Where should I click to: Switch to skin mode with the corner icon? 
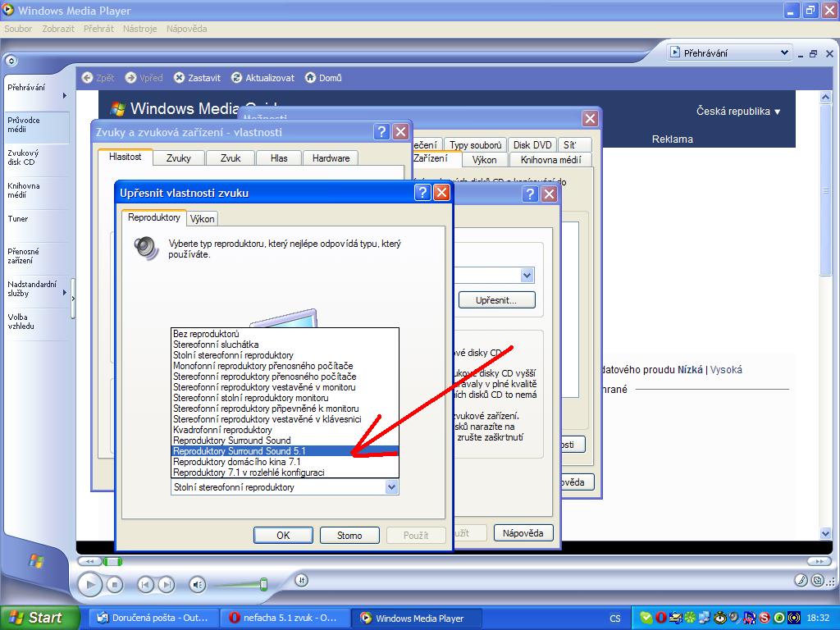coord(818,580)
